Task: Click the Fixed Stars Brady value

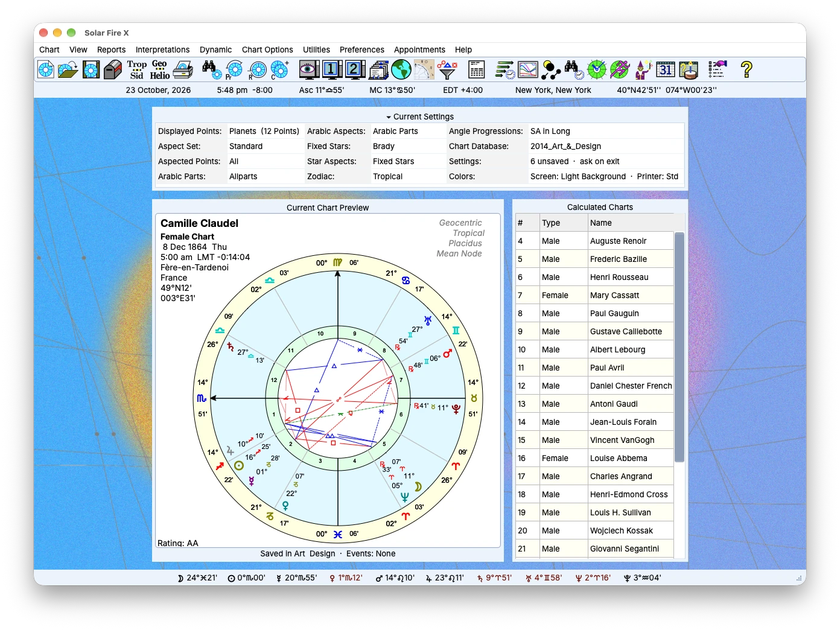Action: [384, 146]
